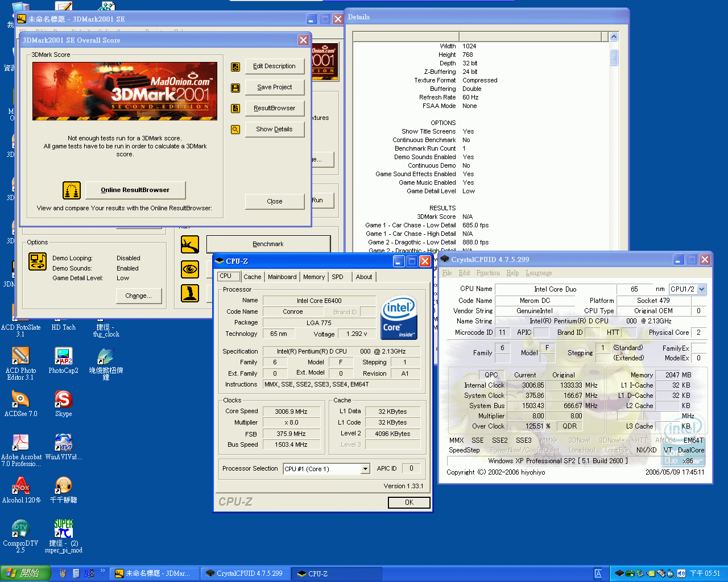Click the Edit Description icon
The height and width of the screenshot is (582, 728).
click(235, 67)
